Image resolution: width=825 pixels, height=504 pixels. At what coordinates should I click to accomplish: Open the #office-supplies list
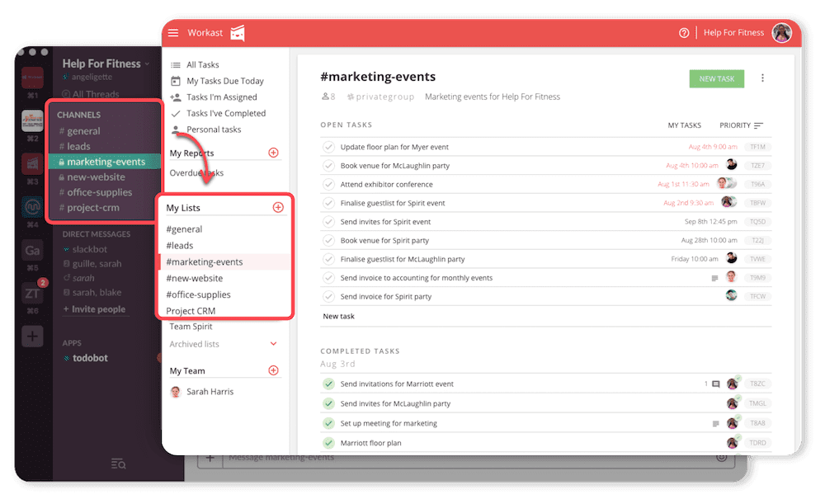(x=198, y=294)
